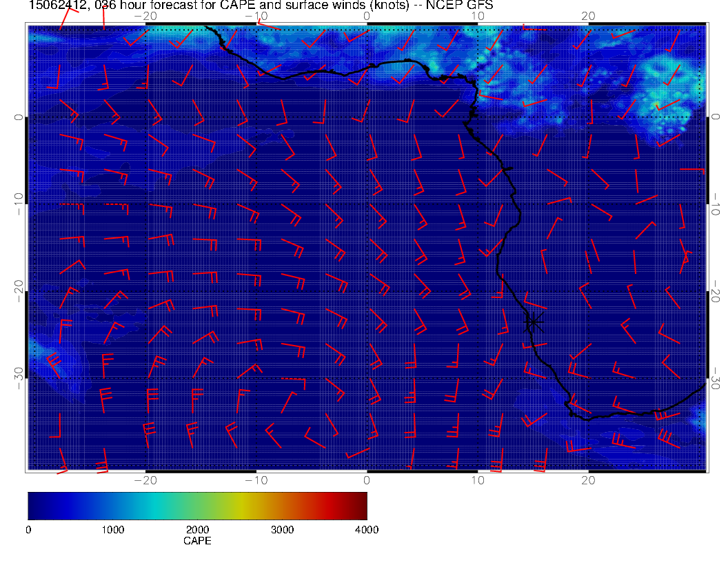Click the 20 longitude label on bottom axis
The height and width of the screenshot is (563, 728).
click(588, 480)
